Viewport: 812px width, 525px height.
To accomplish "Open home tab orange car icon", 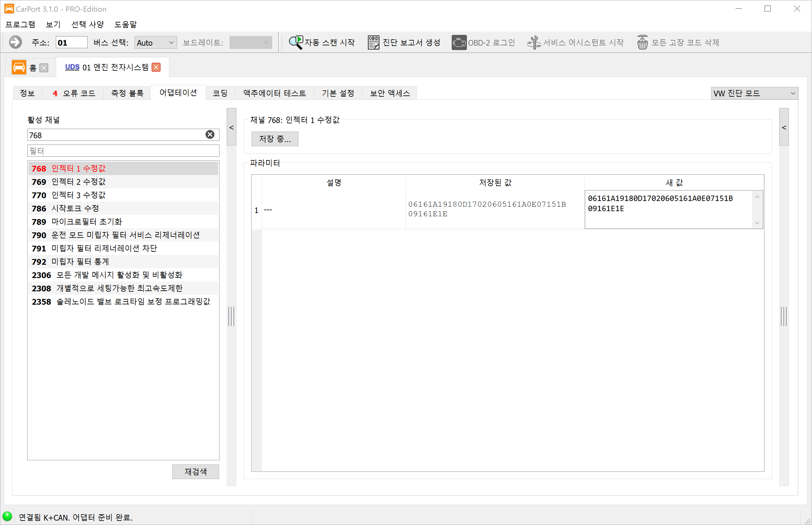I will [19, 67].
